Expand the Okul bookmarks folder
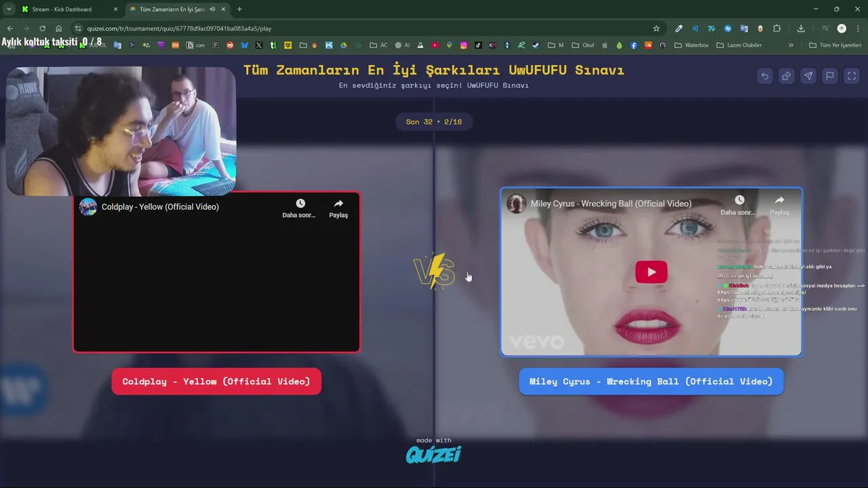This screenshot has width=868, height=488. tap(583, 45)
